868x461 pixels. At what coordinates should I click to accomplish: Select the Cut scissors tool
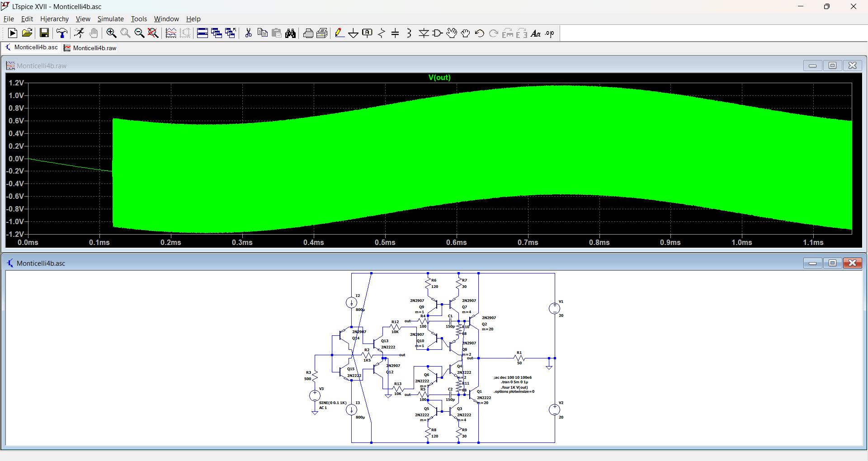click(x=248, y=33)
